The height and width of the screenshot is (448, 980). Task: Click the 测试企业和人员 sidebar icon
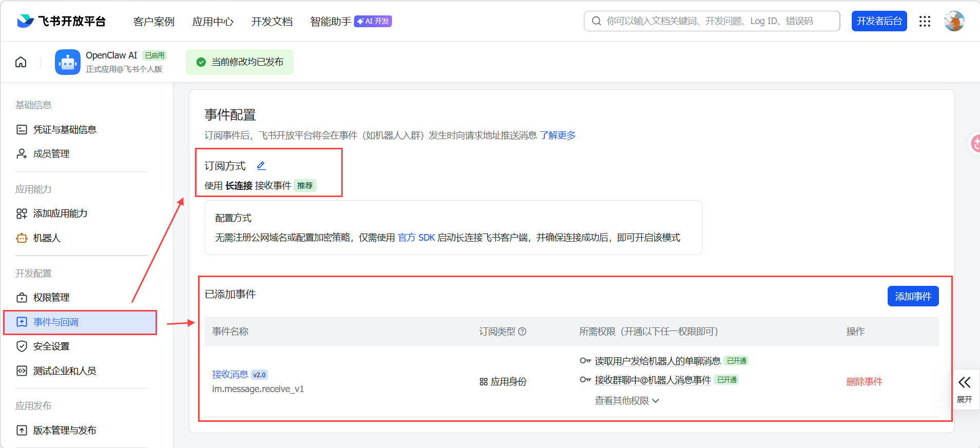click(22, 371)
